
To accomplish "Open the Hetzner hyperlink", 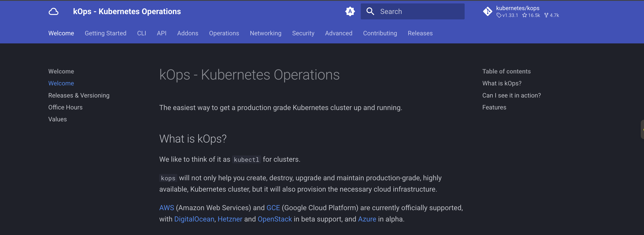I will click(230, 219).
